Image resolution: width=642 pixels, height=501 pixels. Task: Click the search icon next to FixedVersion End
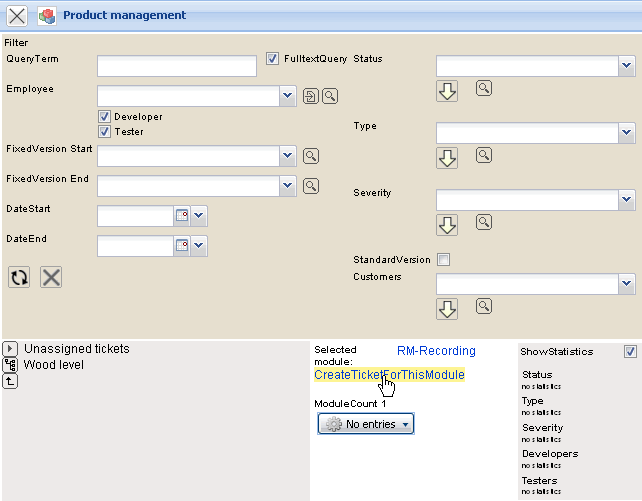pyautogui.click(x=311, y=186)
